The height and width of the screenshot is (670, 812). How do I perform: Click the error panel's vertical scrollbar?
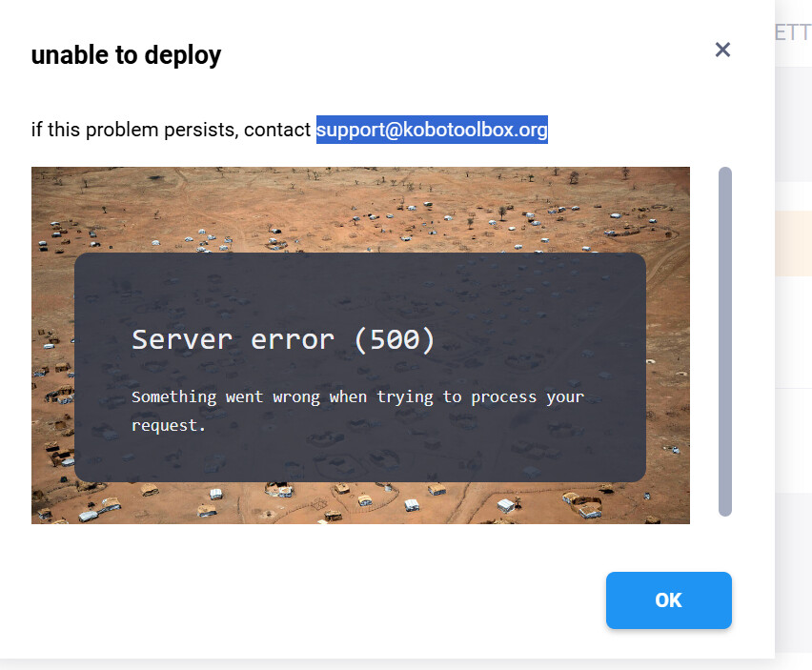pos(725,341)
